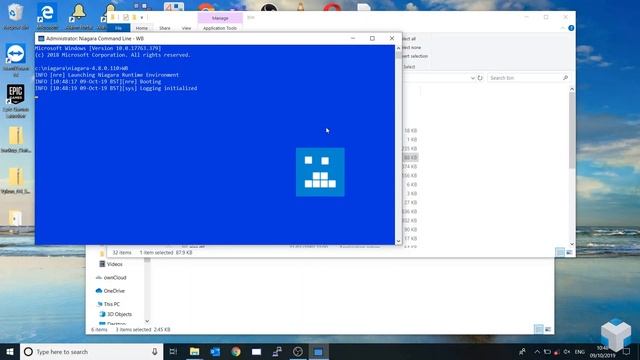Image resolution: width=640 pixels, height=360 pixels.
Task: Click the search magnifier in Explorer search box
Action: click(565, 78)
